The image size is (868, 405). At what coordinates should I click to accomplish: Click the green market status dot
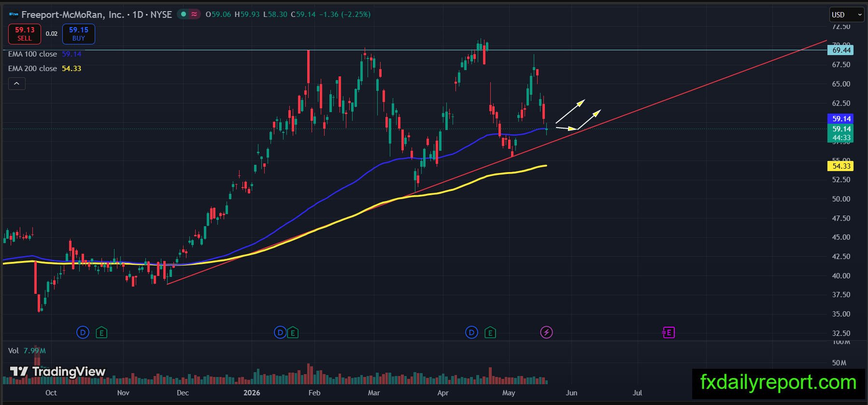tap(183, 14)
